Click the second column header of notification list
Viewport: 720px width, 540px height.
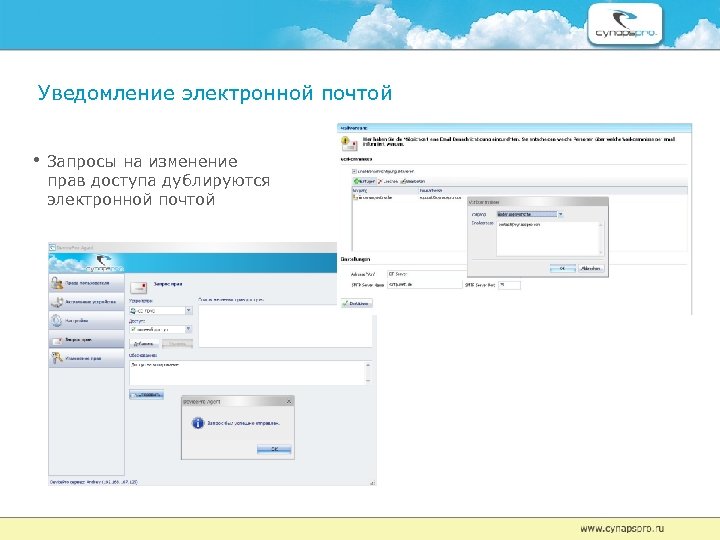(x=553, y=190)
